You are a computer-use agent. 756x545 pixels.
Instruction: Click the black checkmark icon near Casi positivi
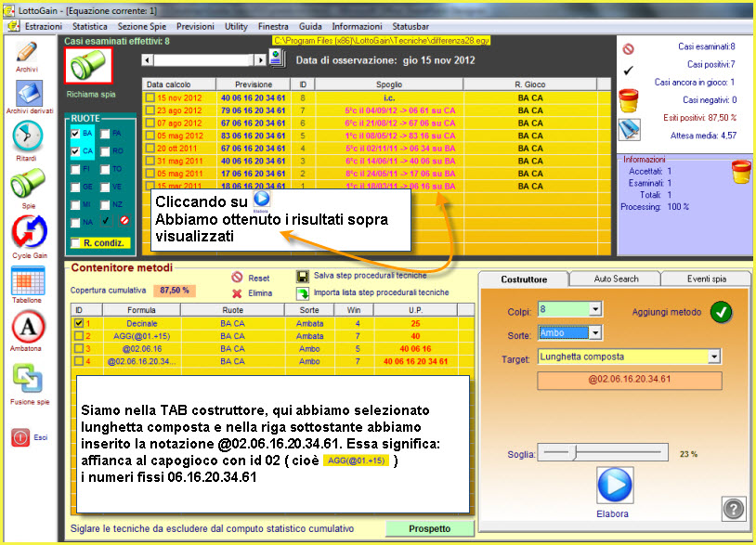click(628, 71)
